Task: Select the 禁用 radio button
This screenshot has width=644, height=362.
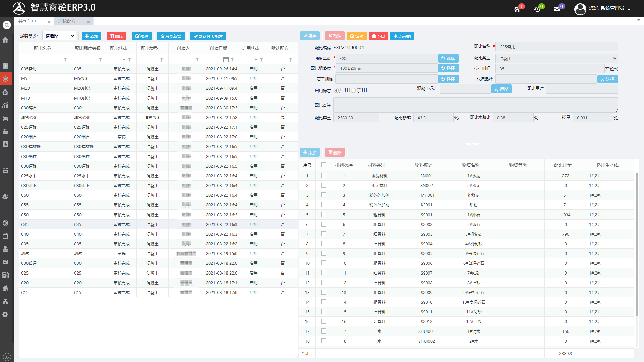Action: pos(353,90)
